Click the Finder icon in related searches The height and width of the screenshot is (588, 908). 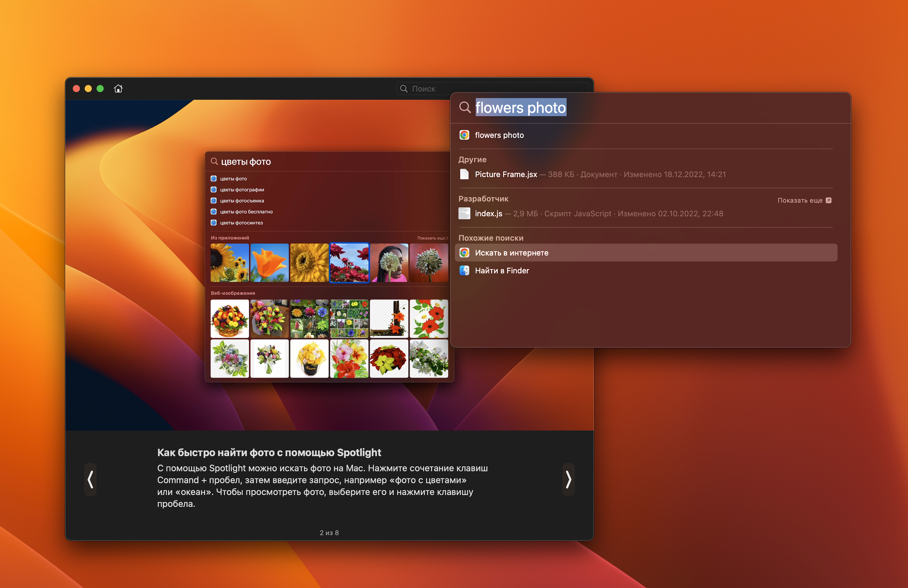click(464, 270)
